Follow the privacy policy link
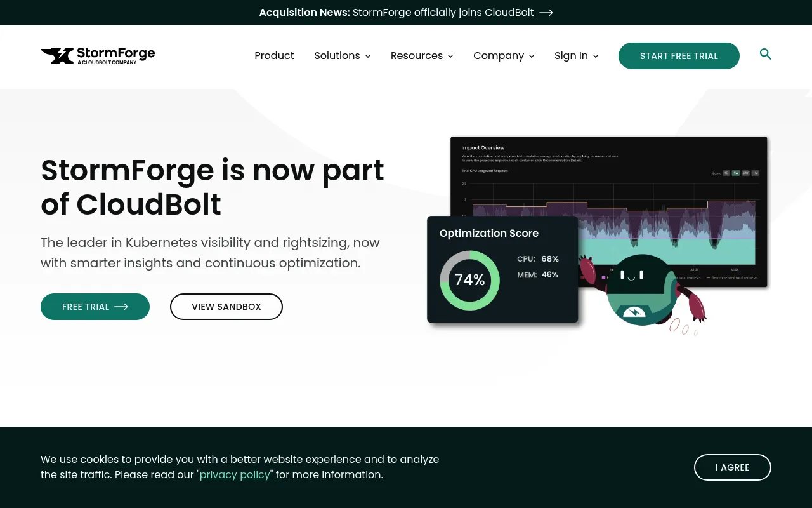Screen dimensions: 812x508 click(x=235, y=474)
